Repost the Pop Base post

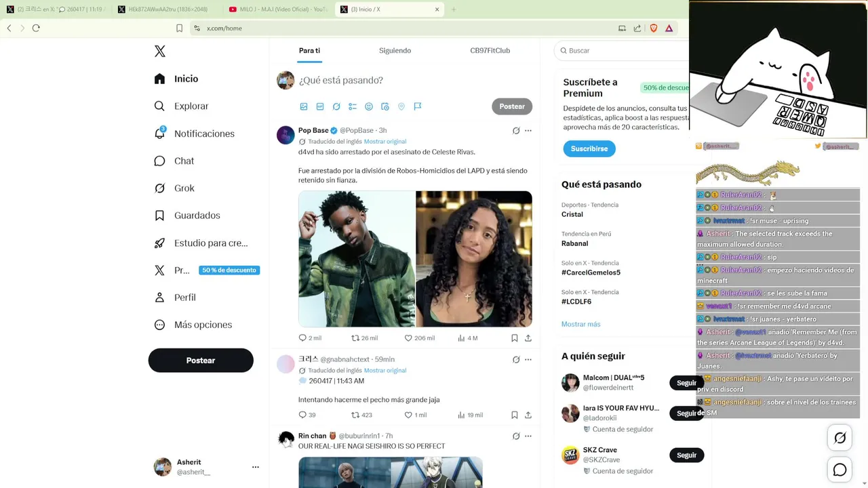click(364, 338)
